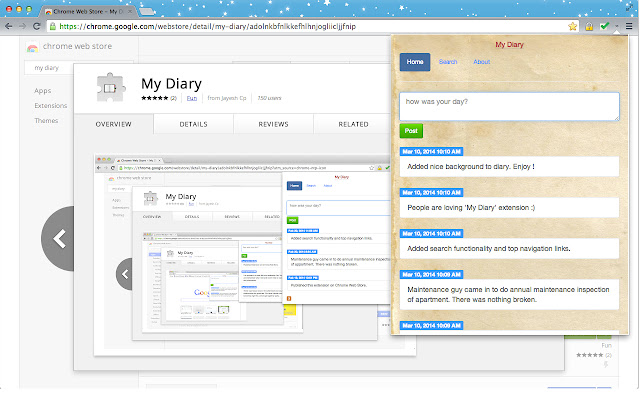640x400 pixels.
Task: Focus the 'how was your day?' text area
Action: (509, 107)
